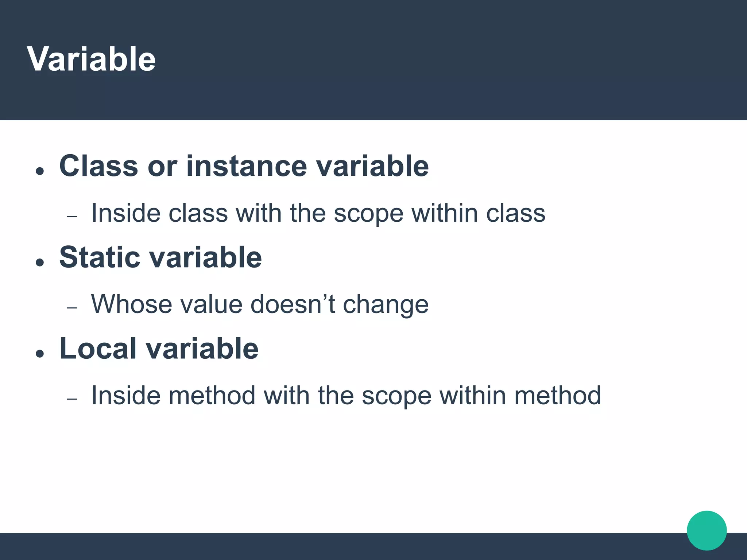Click the 'Whose value doesn't change' line
Image resolution: width=747 pixels, height=560 pixels.
[x=259, y=304]
